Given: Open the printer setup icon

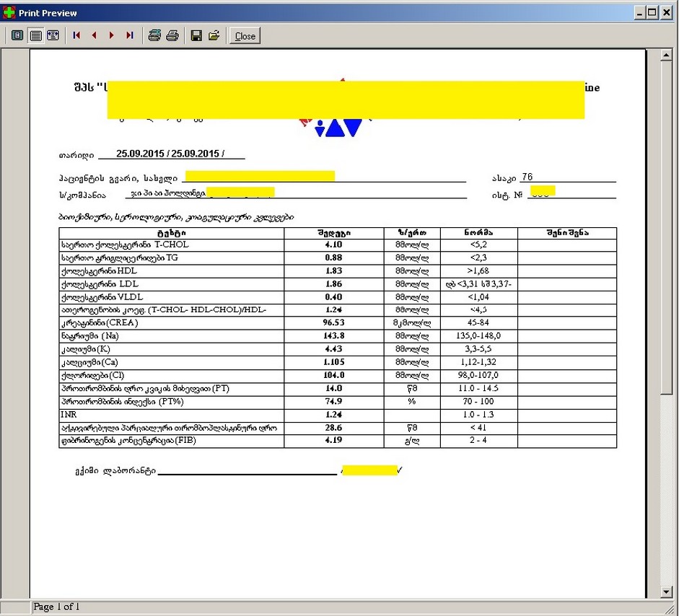Looking at the screenshot, I should [x=154, y=35].
